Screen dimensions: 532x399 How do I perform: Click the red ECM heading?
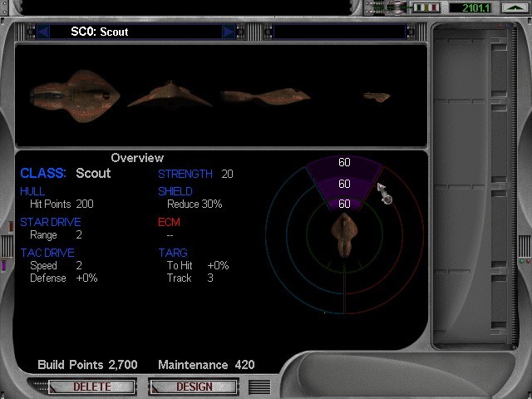click(x=169, y=222)
